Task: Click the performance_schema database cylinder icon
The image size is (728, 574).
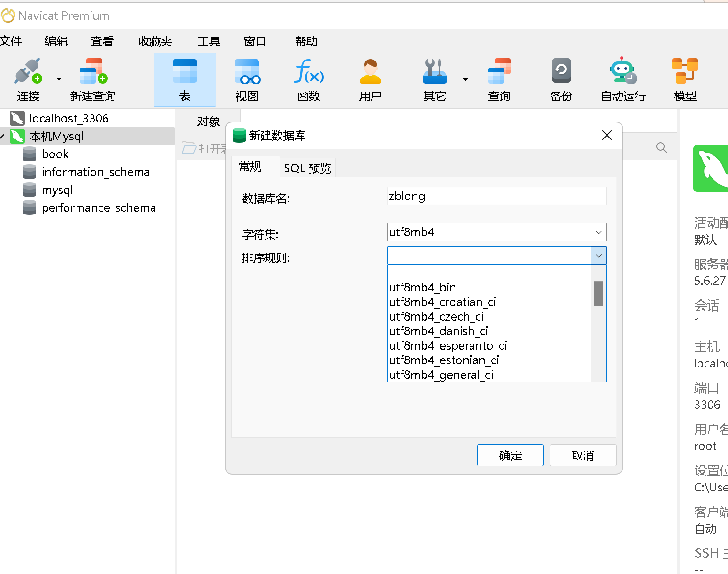Action: point(30,207)
